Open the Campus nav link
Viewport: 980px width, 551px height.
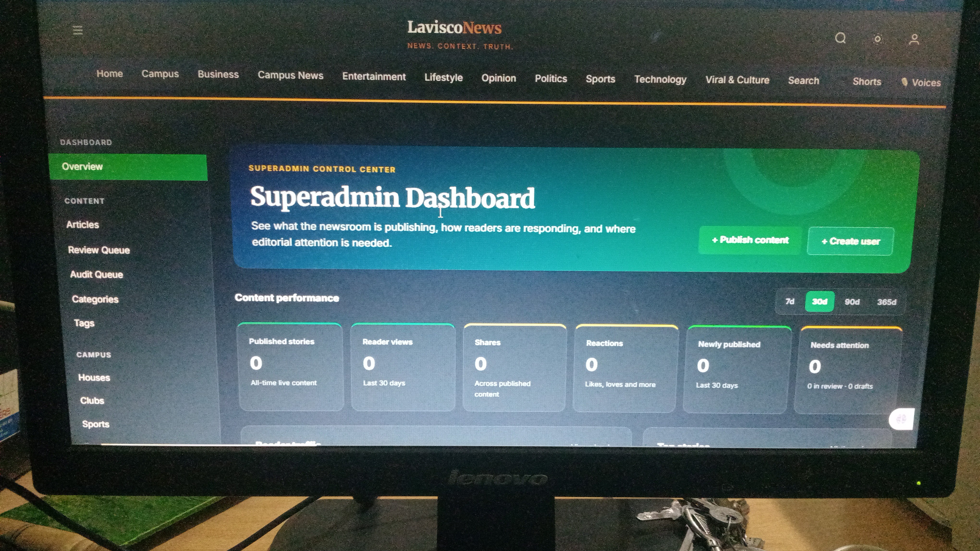[160, 74]
